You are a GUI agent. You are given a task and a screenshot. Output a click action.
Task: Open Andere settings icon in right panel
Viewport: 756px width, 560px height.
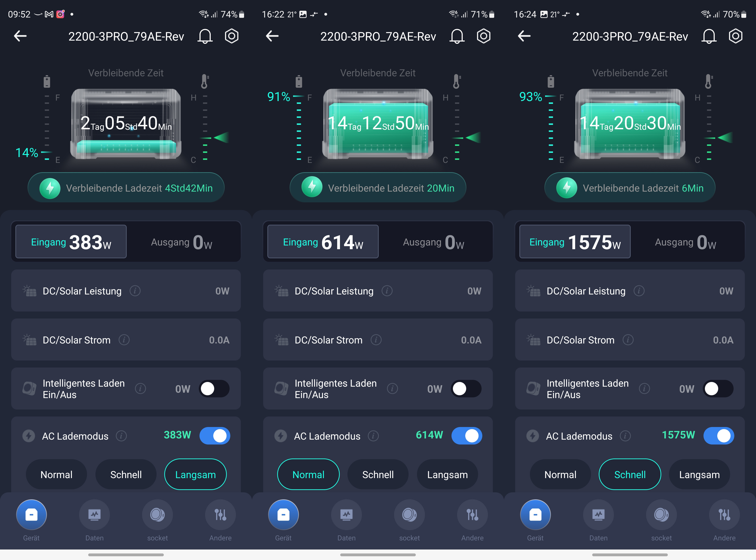pyautogui.click(x=724, y=514)
